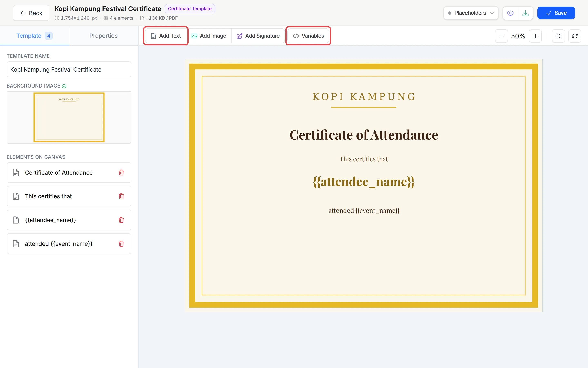
Task: Select {{attendee_name}} row in elements list
Action: click(69, 220)
